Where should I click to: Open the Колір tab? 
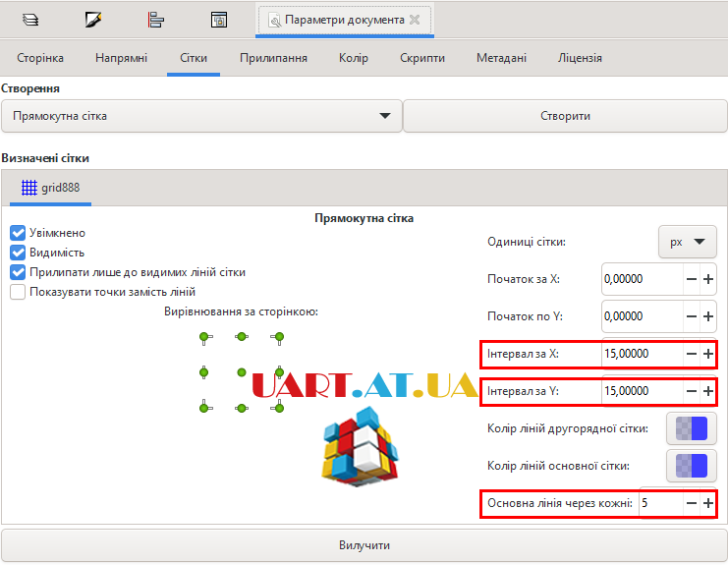354,58
